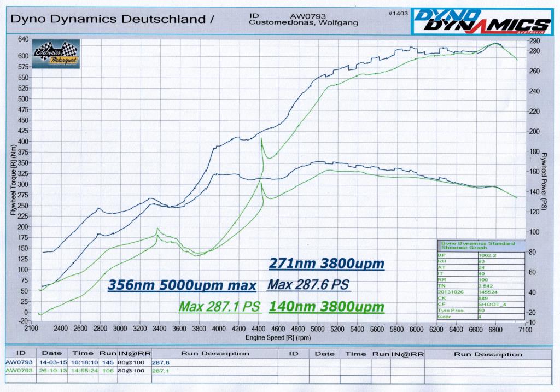The image size is (560, 392).
Task: Select the '356nm 5000upm max' blue annotation
Action: click(x=182, y=285)
